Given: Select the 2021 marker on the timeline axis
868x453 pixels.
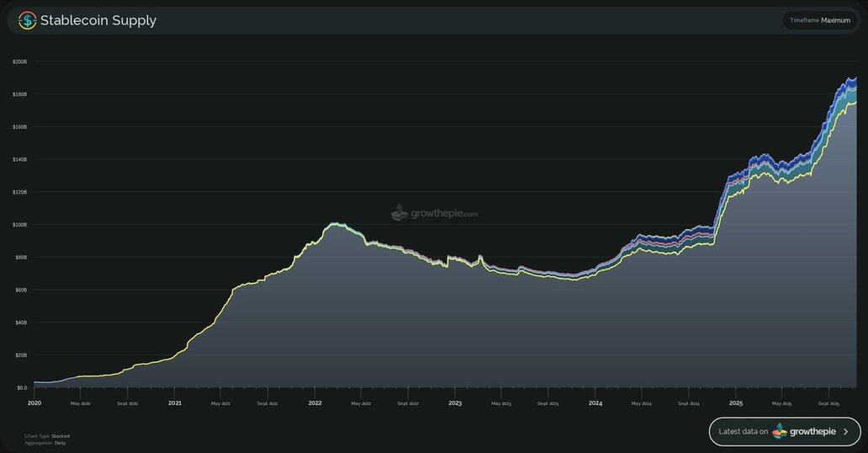Looking at the screenshot, I should click(x=174, y=403).
